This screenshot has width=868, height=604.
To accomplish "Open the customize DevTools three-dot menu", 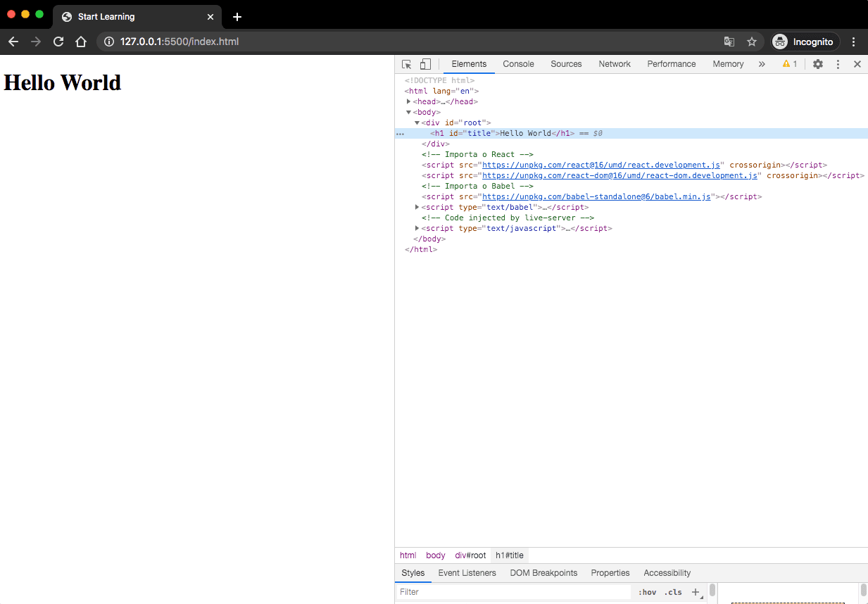I will point(837,63).
